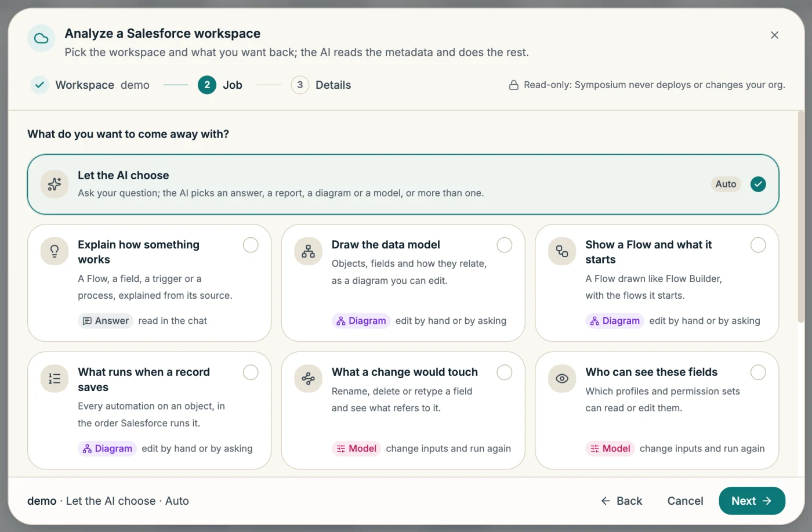Click the hierarchy icon on Draw the data model

click(309, 251)
